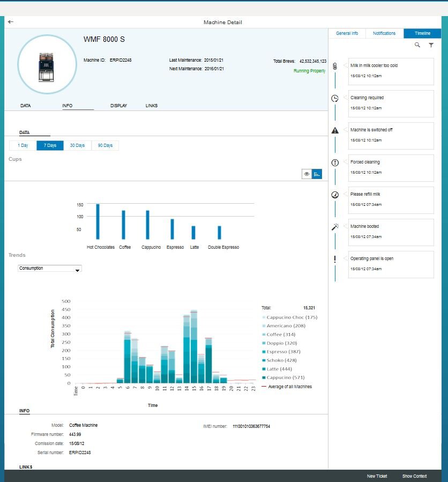Go back with the arrow icon
Image resolution: width=448 pixels, height=482 pixels.
(x=11, y=22)
